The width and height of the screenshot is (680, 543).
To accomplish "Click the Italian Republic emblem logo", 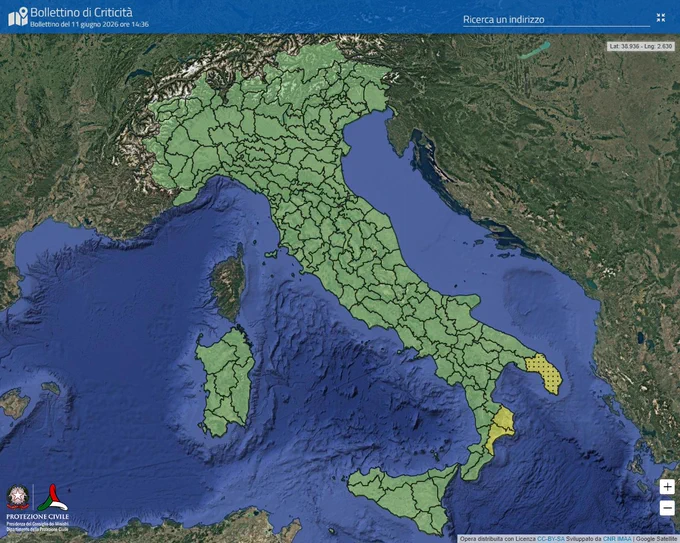I will (x=18, y=497).
